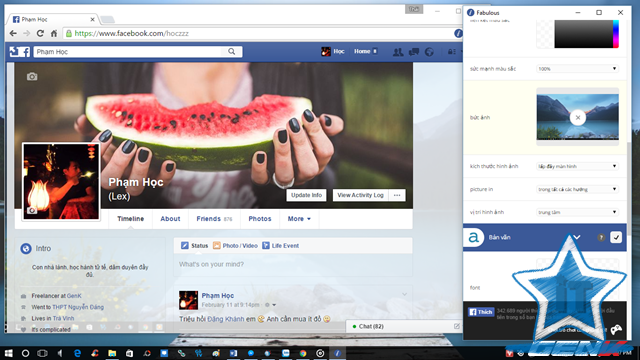Click the help question mark beside Bản văn

[601, 237]
